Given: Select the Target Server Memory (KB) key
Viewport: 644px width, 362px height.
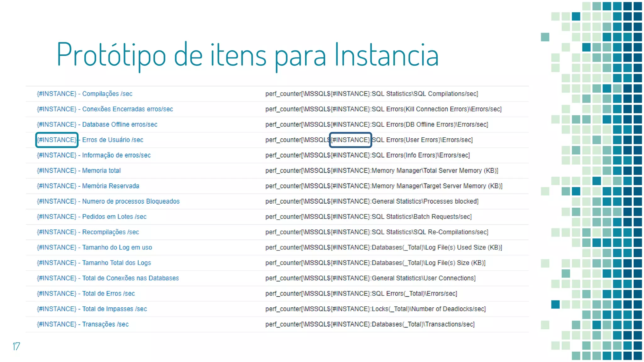Looking at the screenshot, I should [x=384, y=186].
